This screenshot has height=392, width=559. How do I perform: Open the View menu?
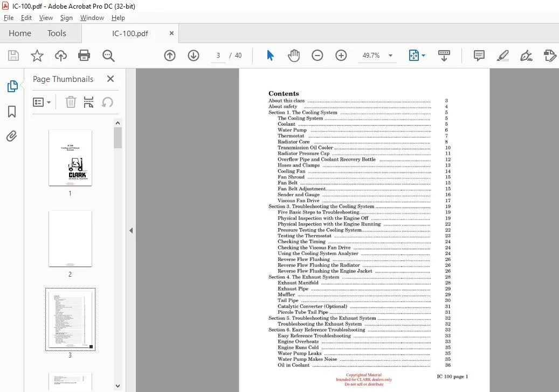[46, 18]
